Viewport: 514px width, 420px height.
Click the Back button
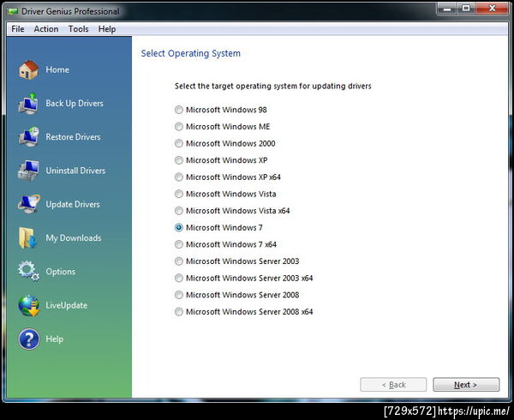(x=393, y=385)
